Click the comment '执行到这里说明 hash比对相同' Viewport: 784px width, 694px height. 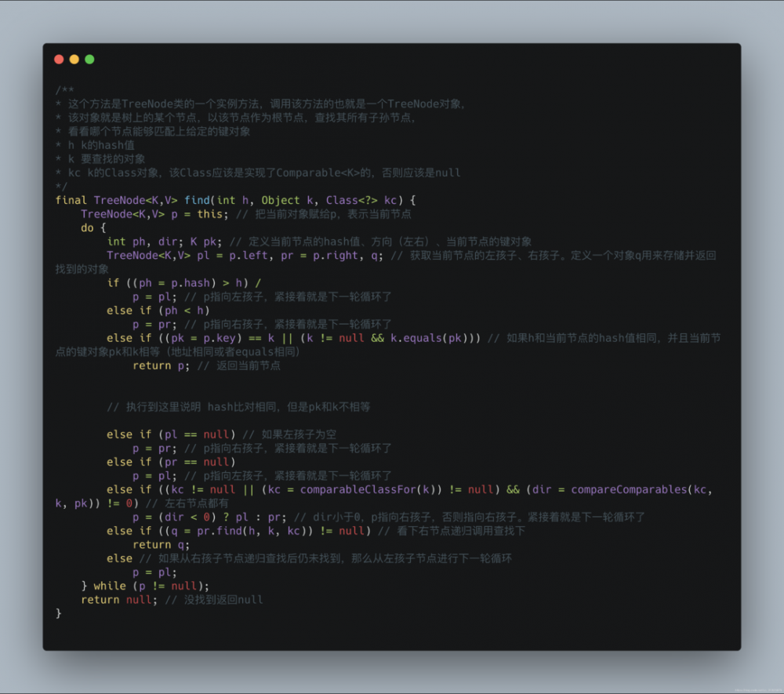[238, 406]
